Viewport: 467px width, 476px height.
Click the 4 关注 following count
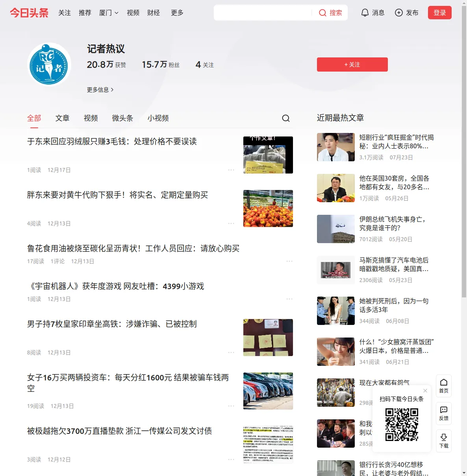pos(205,65)
